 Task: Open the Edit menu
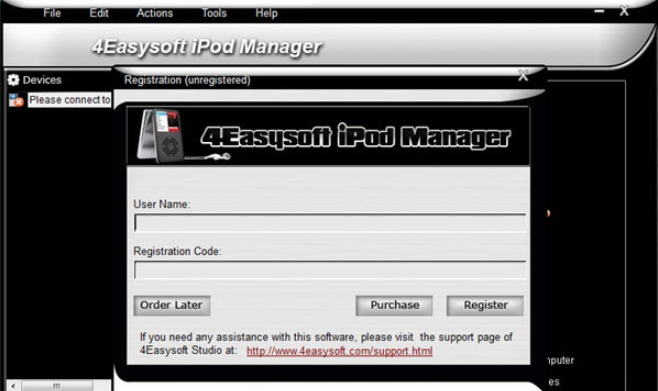[99, 13]
